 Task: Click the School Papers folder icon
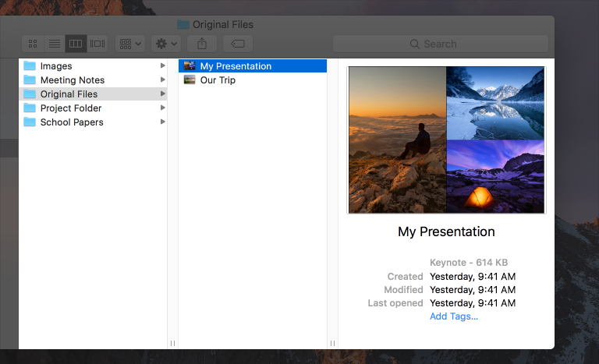(x=30, y=122)
